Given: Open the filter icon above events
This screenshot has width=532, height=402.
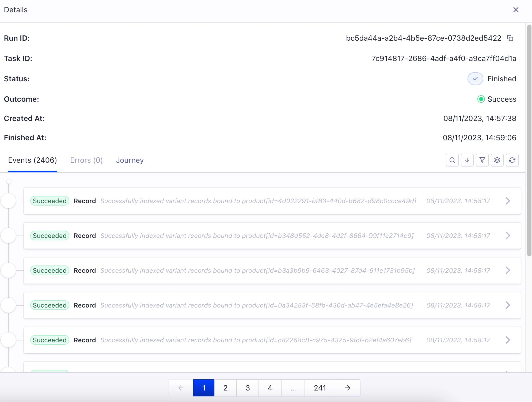Looking at the screenshot, I should (x=482, y=160).
